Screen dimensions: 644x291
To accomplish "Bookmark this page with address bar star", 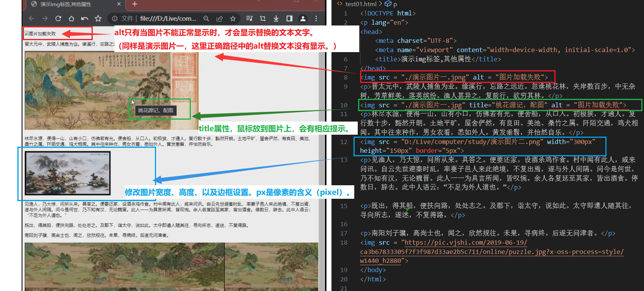I will (x=233, y=19).
